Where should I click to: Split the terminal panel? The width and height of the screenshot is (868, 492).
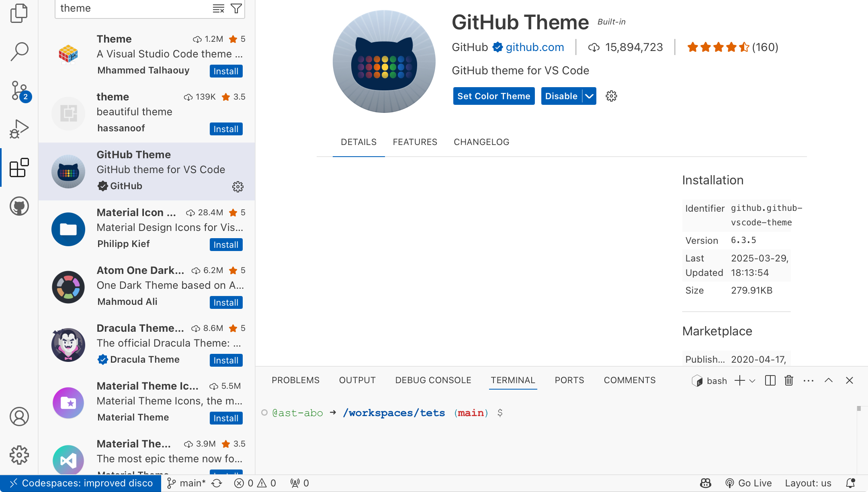click(770, 380)
